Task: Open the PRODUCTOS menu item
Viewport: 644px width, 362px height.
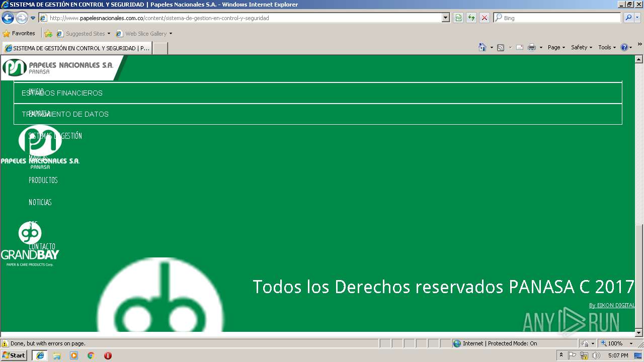Action: point(43,180)
